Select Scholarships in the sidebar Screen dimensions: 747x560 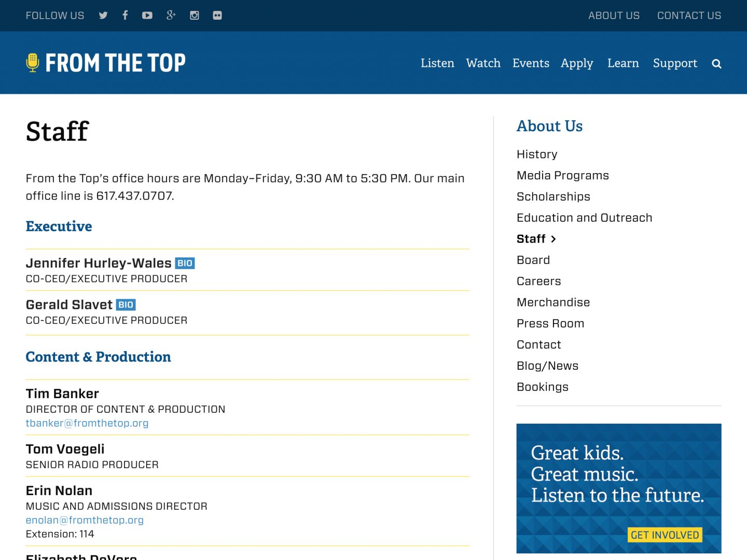(x=554, y=197)
